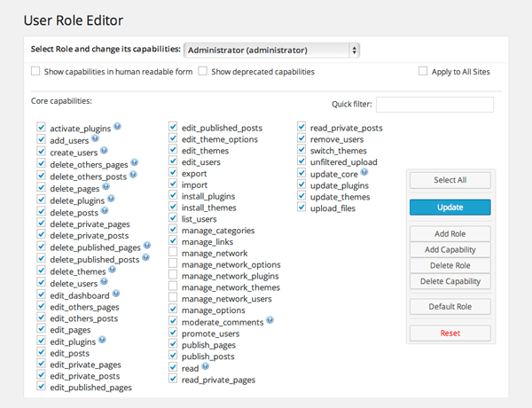Enable Show capabilities in human readable form
532x408 pixels.
(x=35, y=72)
